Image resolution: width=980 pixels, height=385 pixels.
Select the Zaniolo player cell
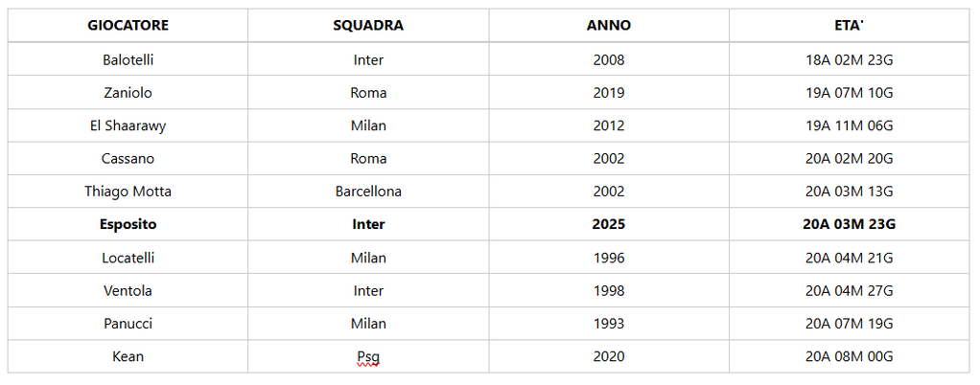tap(128, 93)
